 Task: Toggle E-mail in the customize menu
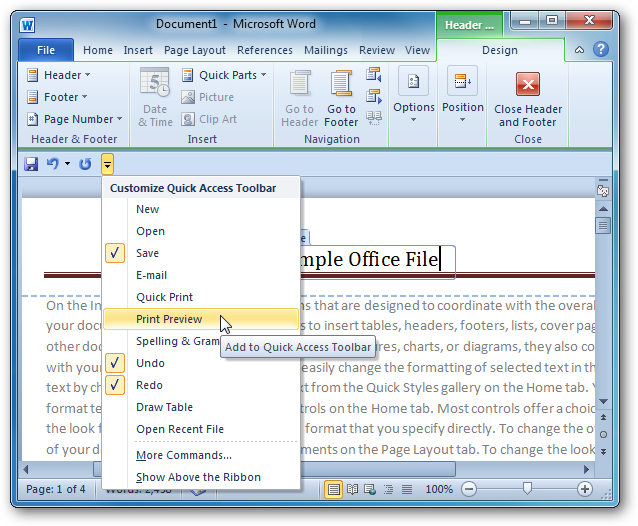(201, 275)
